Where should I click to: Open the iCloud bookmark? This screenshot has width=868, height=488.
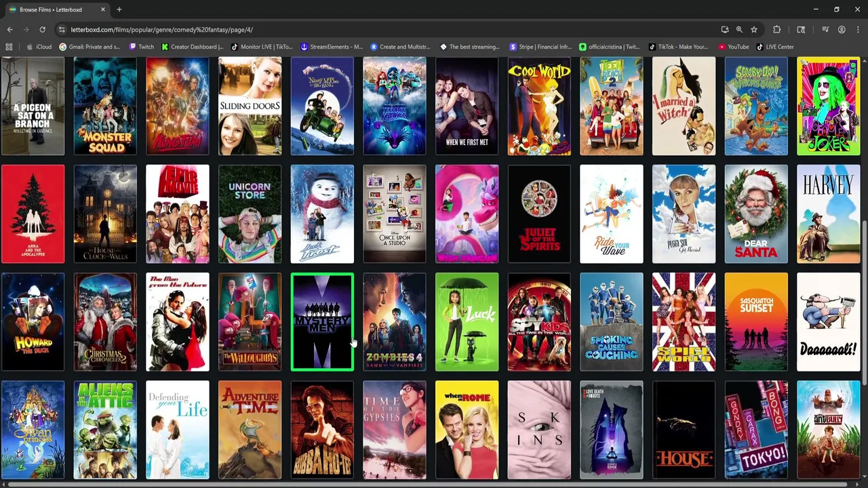tap(39, 47)
